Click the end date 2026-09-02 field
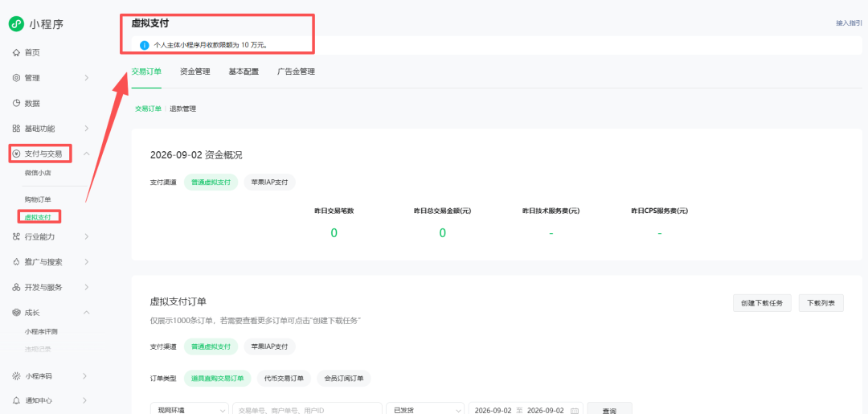 (546, 411)
